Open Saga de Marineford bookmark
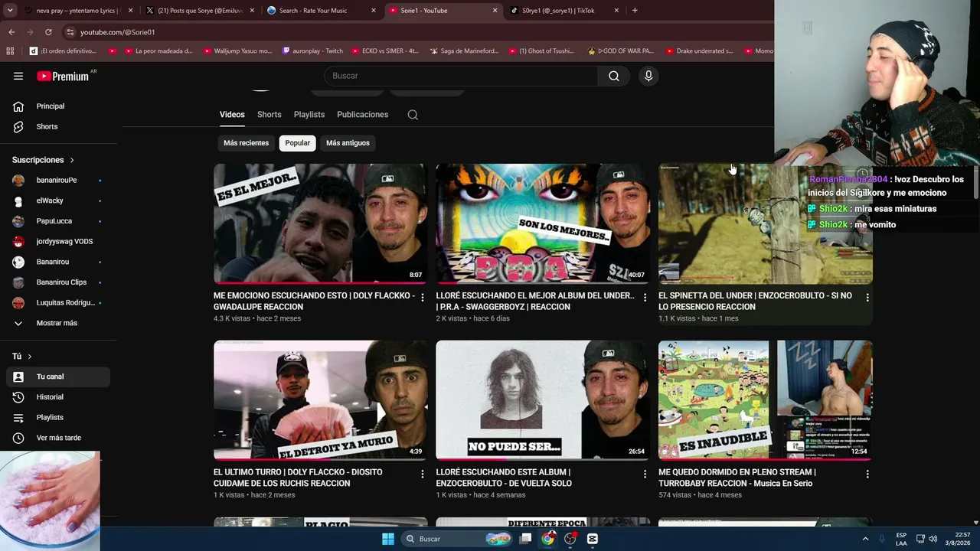 (464, 51)
